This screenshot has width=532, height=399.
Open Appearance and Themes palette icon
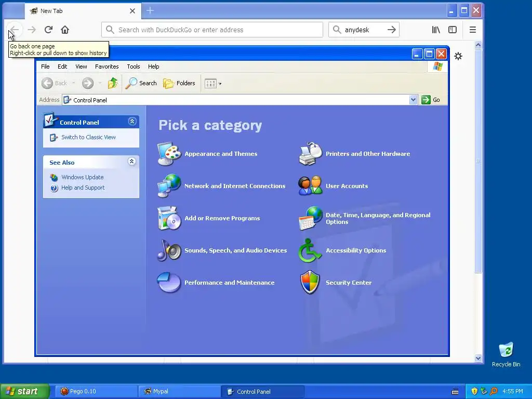(169, 154)
